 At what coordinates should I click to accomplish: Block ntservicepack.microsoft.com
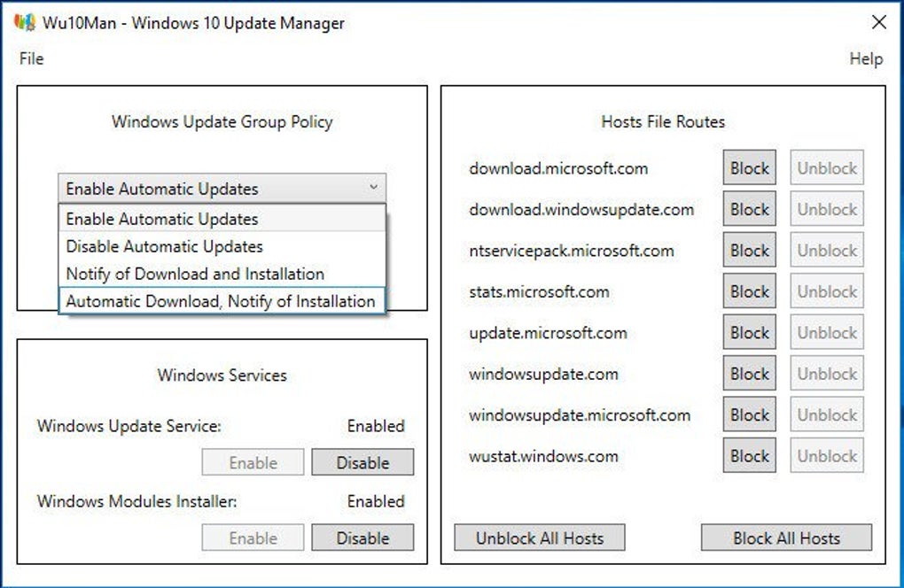750,250
